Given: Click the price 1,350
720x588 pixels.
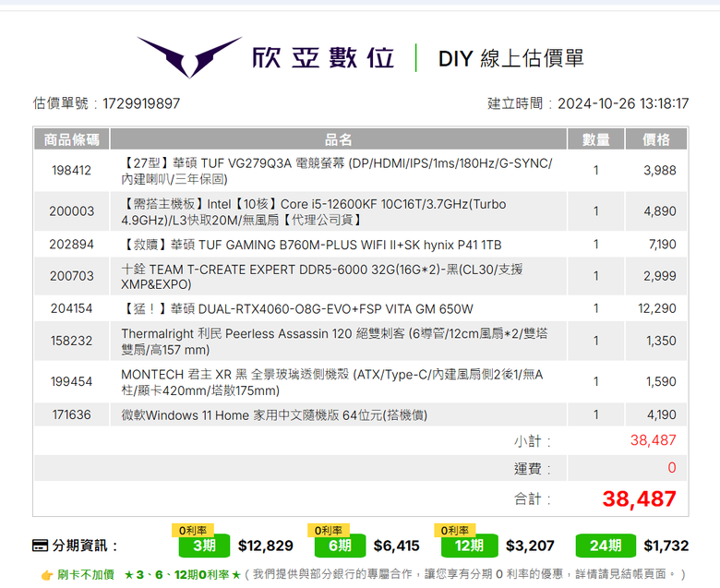Looking at the screenshot, I should coord(661,341).
